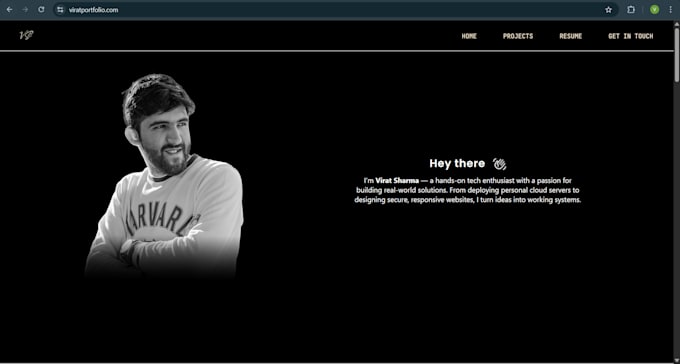
Task: Click the browser forward arrow
Action: 25,10
